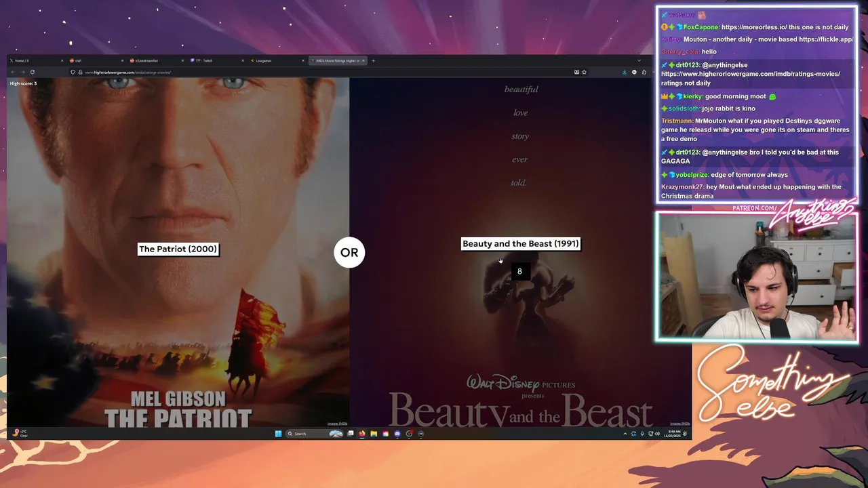The width and height of the screenshot is (868, 488).
Task: Open the pink app icon on the taskbar
Action: point(385,434)
